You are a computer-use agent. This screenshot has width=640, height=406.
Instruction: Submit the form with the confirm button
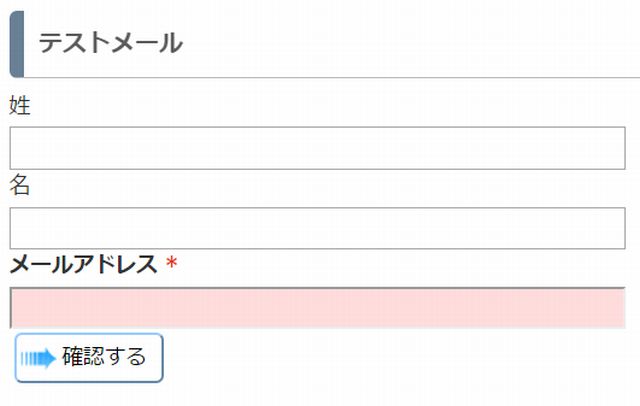(89, 358)
